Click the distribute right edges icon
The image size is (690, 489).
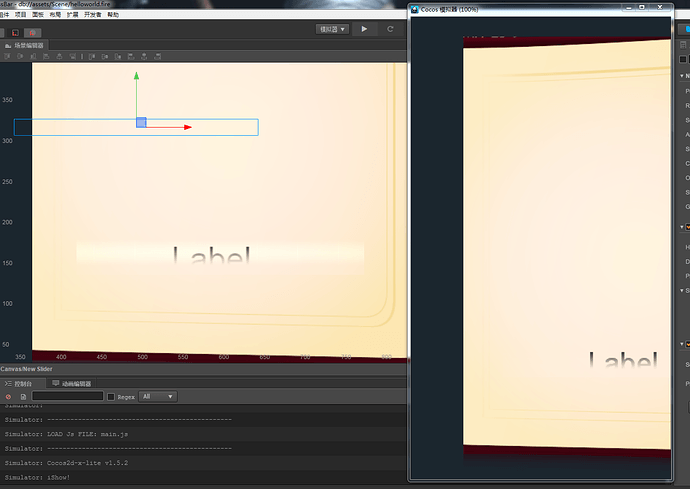tap(158, 56)
